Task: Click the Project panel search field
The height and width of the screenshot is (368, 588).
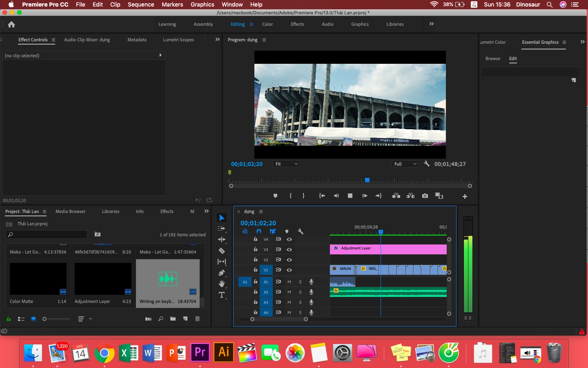Action: pos(47,234)
